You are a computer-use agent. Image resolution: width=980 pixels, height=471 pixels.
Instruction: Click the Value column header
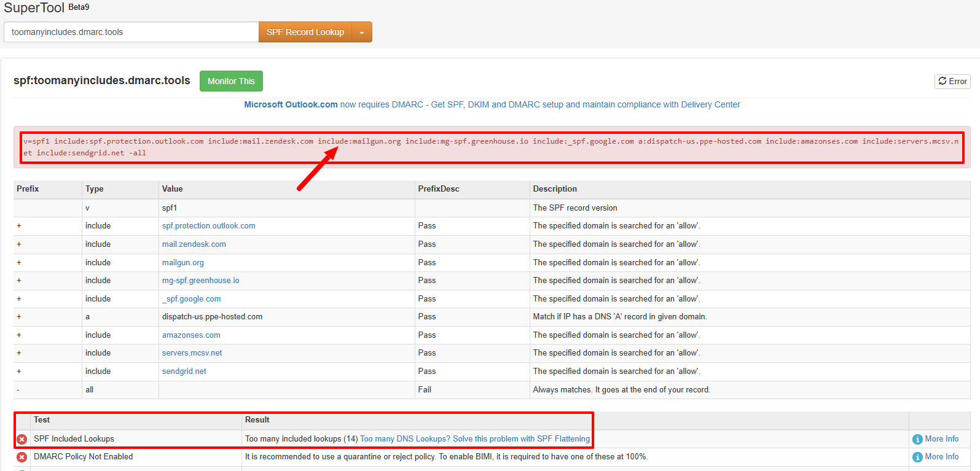point(173,189)
